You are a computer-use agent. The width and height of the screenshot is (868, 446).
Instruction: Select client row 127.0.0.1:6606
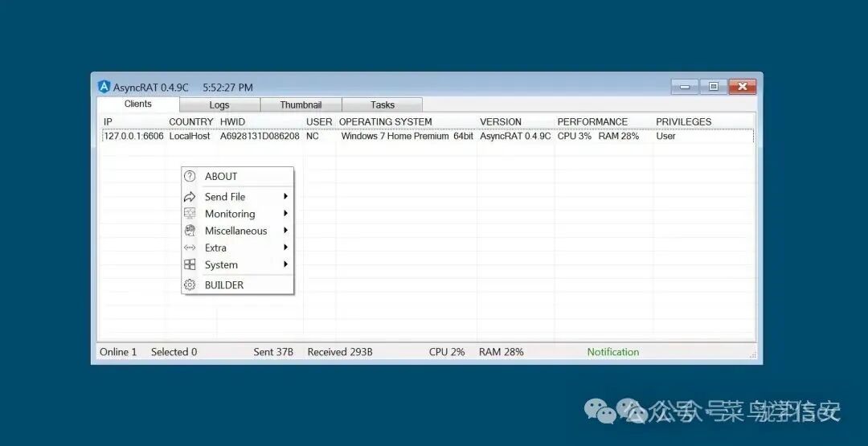pos(428,136)
